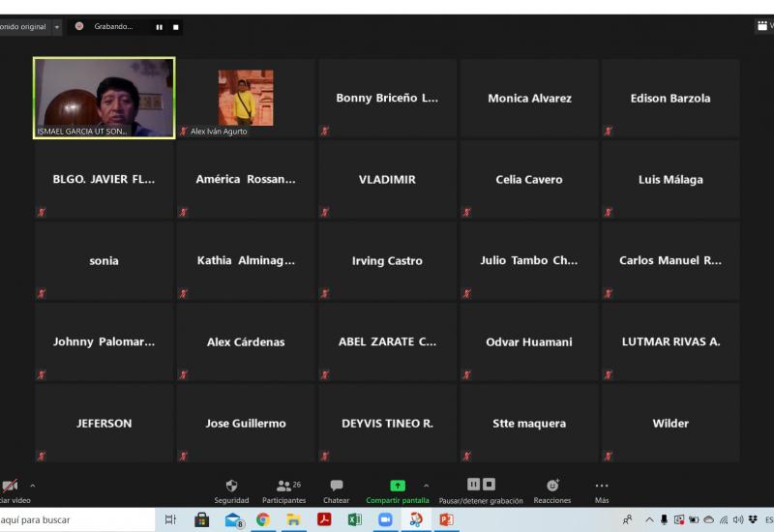Select Alex Iván Agurto's participant tile
The image size is (774, 532).
tap(246, 98)
